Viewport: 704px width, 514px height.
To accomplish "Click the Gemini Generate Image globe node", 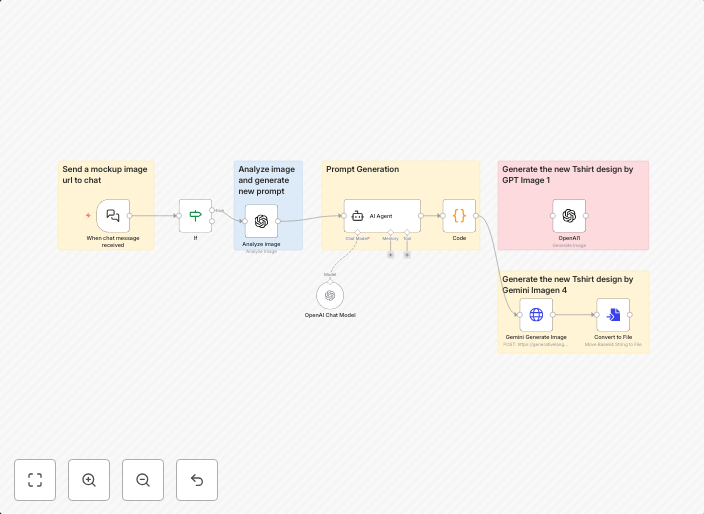I will (536, 315).
